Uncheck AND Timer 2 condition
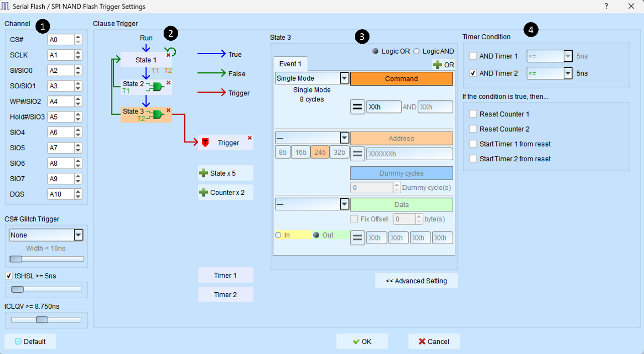The width and height of the screenshot is (644, 354). pyautogui.click(x=473, y=73)
